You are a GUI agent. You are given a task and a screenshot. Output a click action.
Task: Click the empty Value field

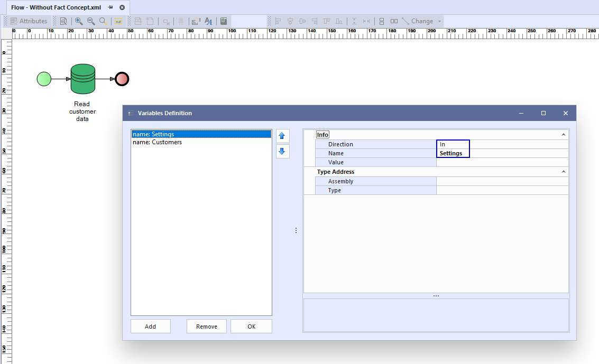pyautogui.click(x=502, y=162)
